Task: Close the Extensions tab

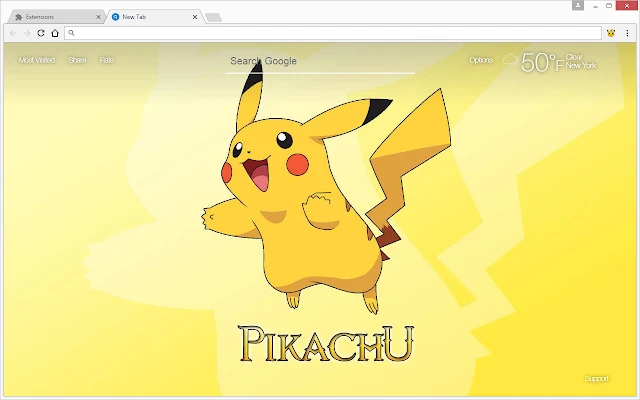Action: (x=98, y=17)
